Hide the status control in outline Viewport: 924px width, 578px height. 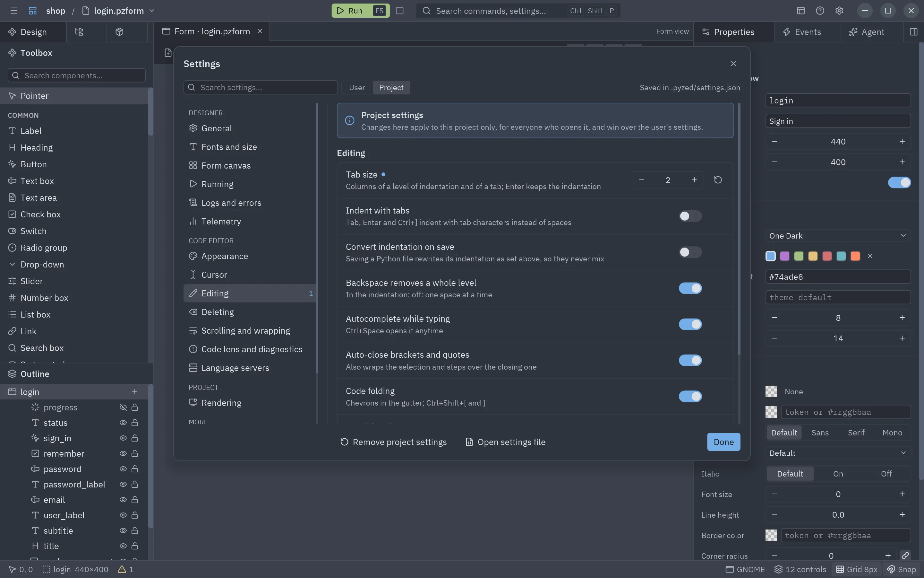pos(123,423)
